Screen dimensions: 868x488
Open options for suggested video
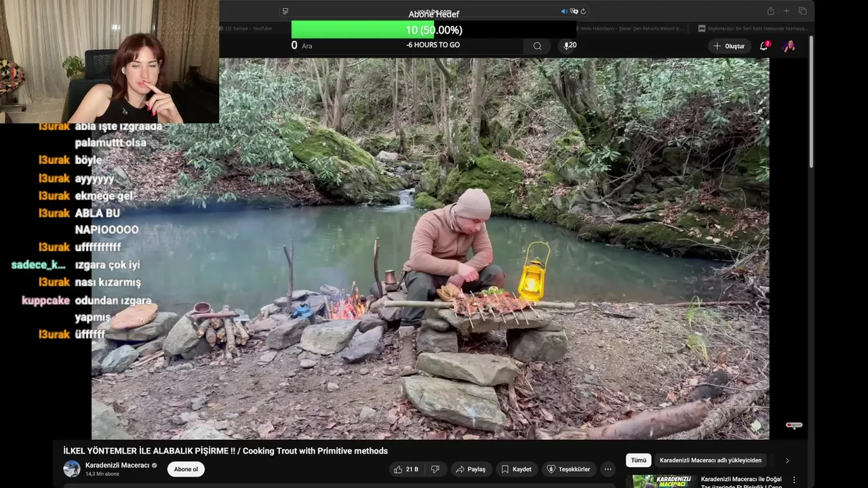794,480
